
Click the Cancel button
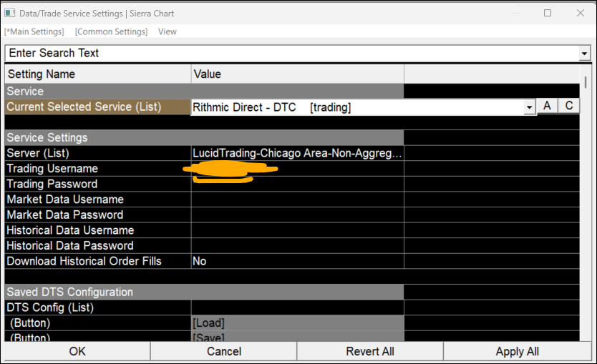tap(224, 351)
